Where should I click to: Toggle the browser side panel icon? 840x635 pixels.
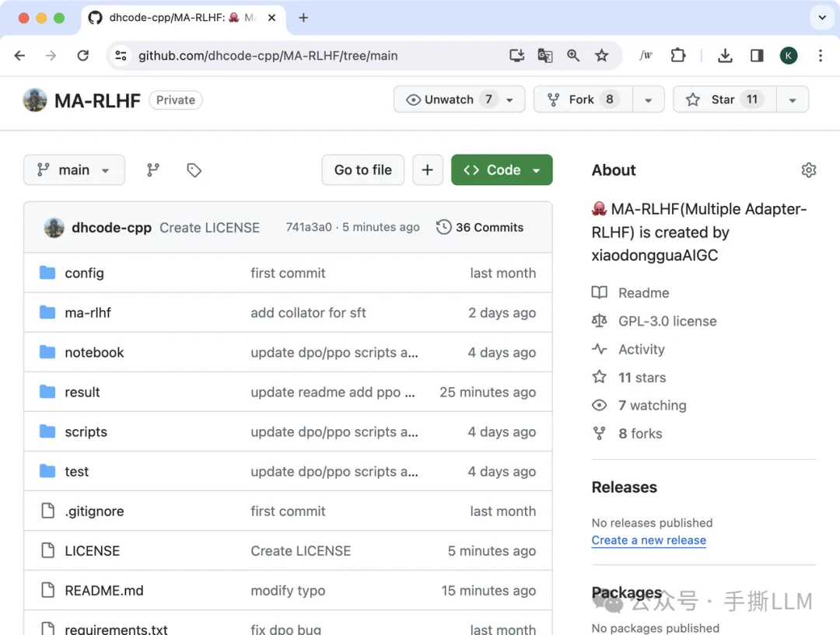(757, 56)
